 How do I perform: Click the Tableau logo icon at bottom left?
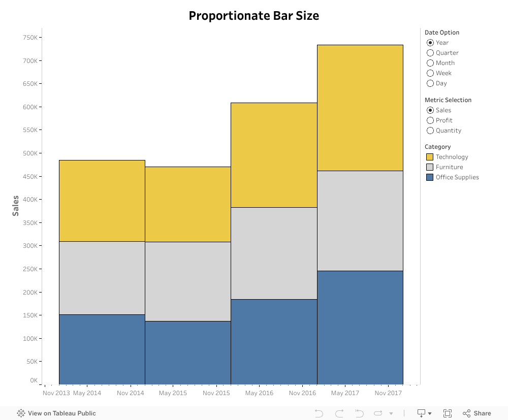[x=21, y=413]
